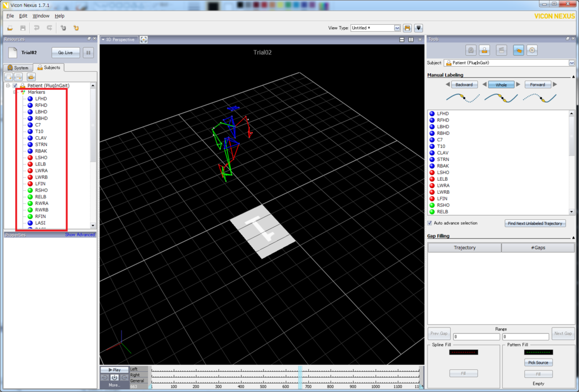579x392 pixels.
Task: Open Capture tools clapperboard icon
Action: tap(502, 50)
